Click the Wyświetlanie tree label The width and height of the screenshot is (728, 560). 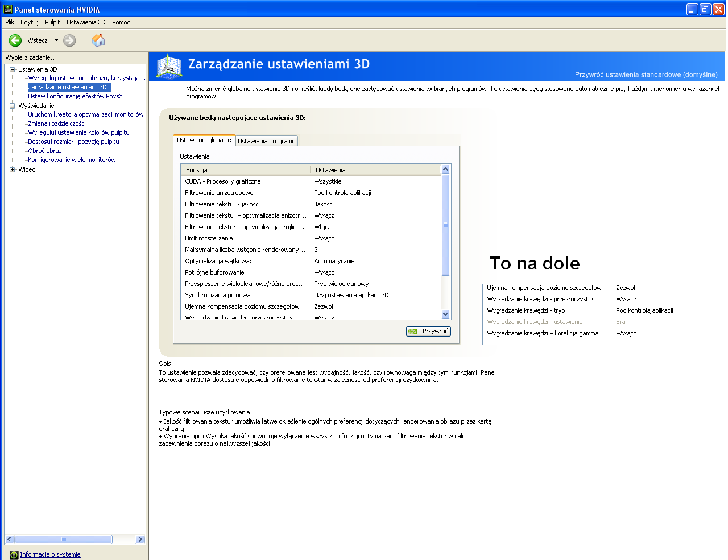(36, 106)
